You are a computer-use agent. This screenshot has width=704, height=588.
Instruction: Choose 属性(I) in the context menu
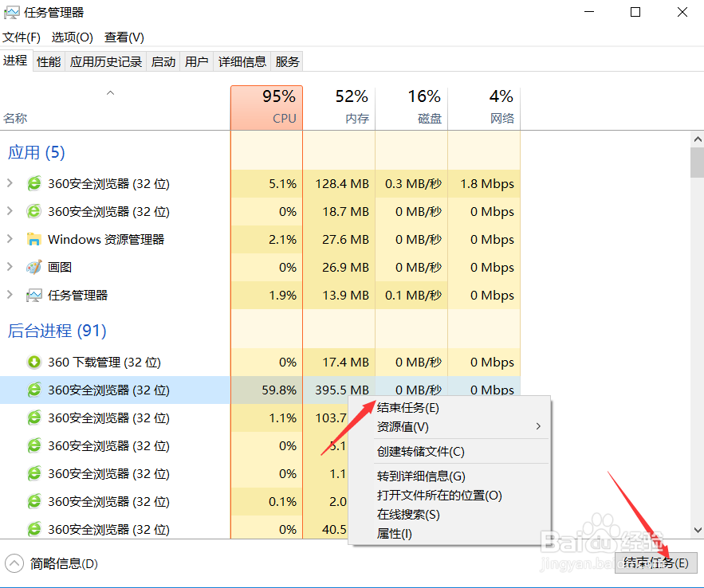450,534
